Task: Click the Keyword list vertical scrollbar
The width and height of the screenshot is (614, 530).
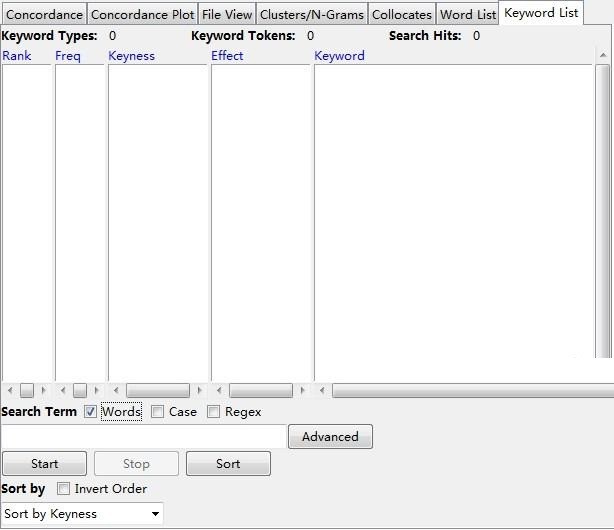Action: 603,210
